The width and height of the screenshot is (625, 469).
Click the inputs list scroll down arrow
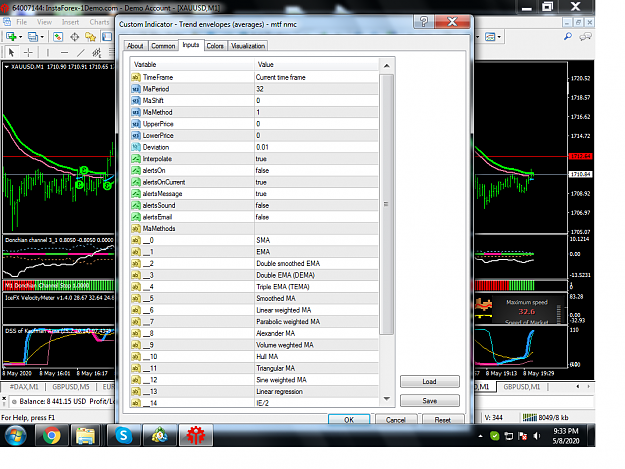tap(387, 398)
